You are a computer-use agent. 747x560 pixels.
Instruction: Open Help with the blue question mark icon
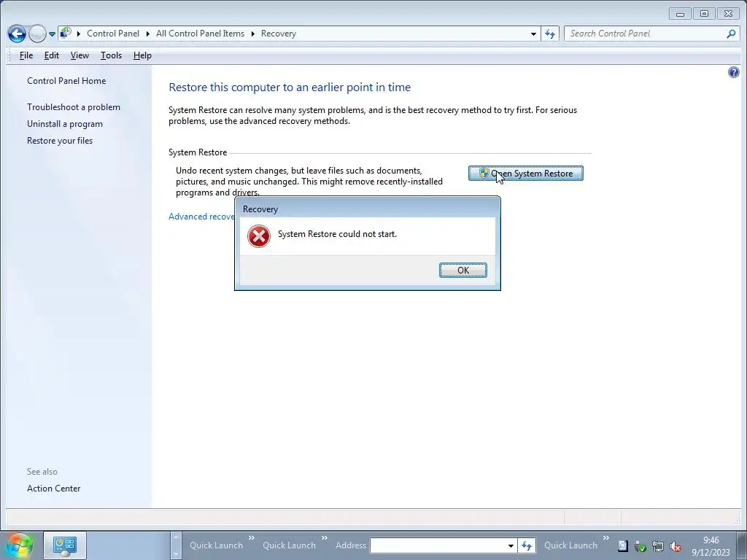click(734, 72)
